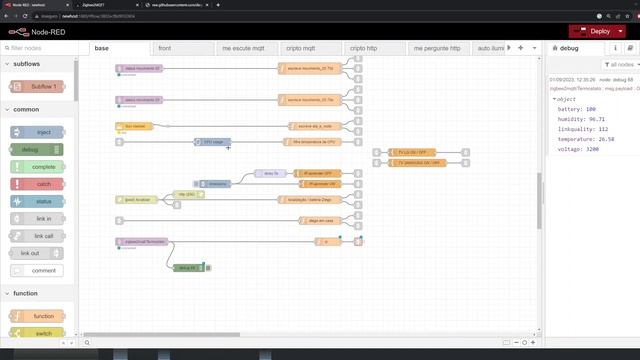Click the battery: 100 debug value
Screen dimensions: 640x360
(x=577, y=109)
